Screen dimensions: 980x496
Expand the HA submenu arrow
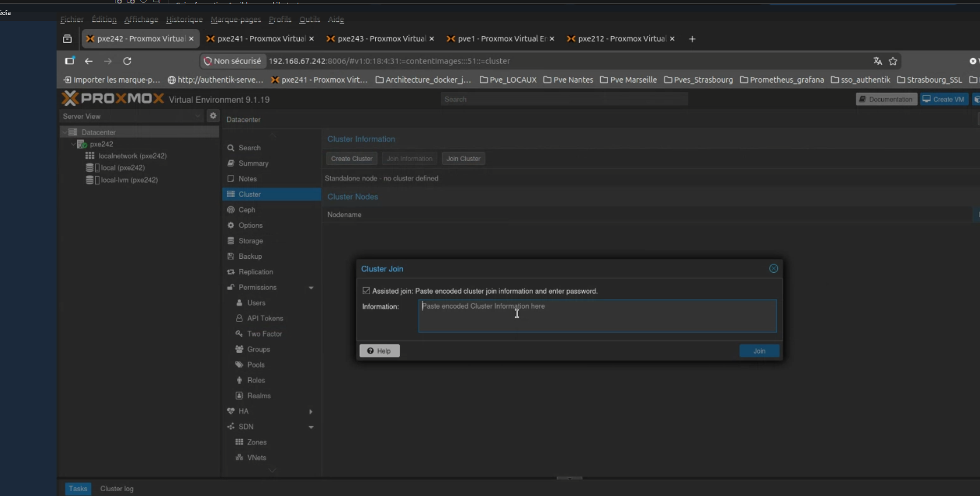311,412
